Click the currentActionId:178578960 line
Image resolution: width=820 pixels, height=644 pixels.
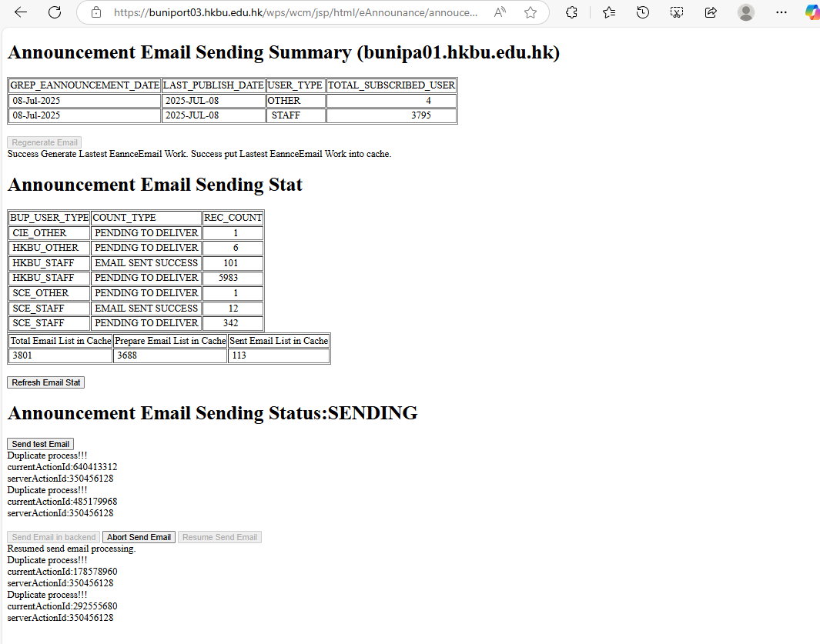coord(62,572)
